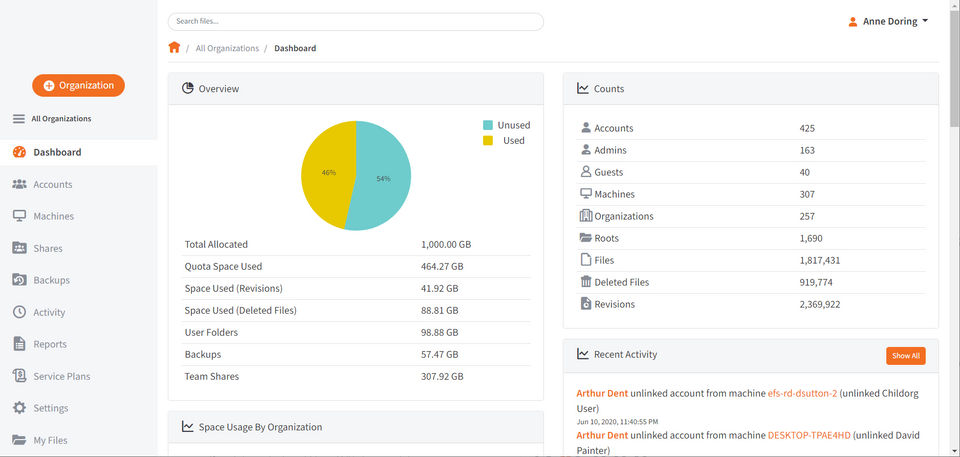
Task: Click the Activity clock icon in sidebar
Action: [x=20, y=312]
